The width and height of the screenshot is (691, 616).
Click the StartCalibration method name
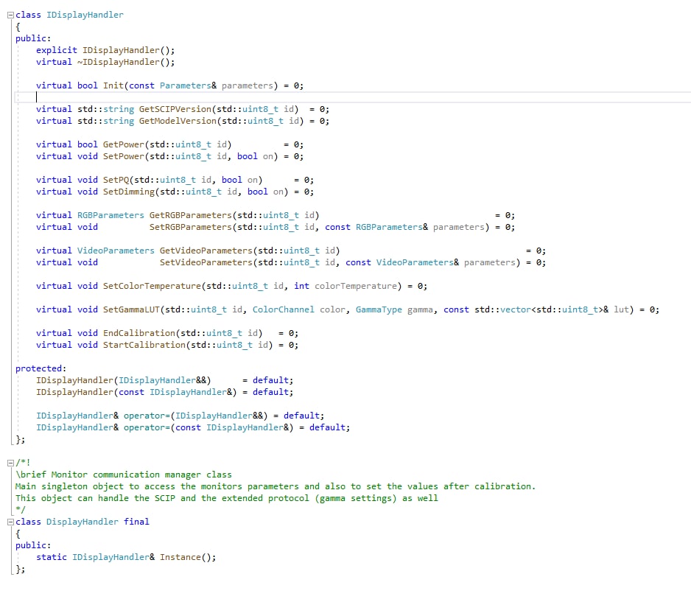click(144, 345)
